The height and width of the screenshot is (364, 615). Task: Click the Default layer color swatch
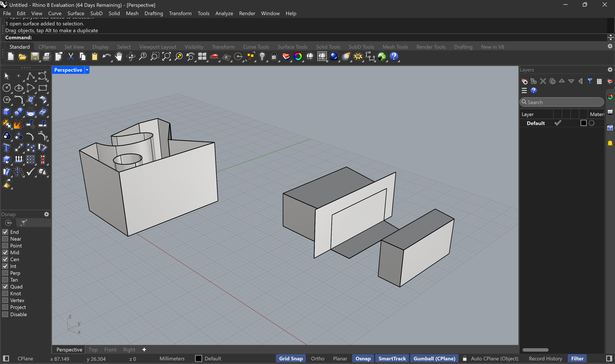point(583,123)
